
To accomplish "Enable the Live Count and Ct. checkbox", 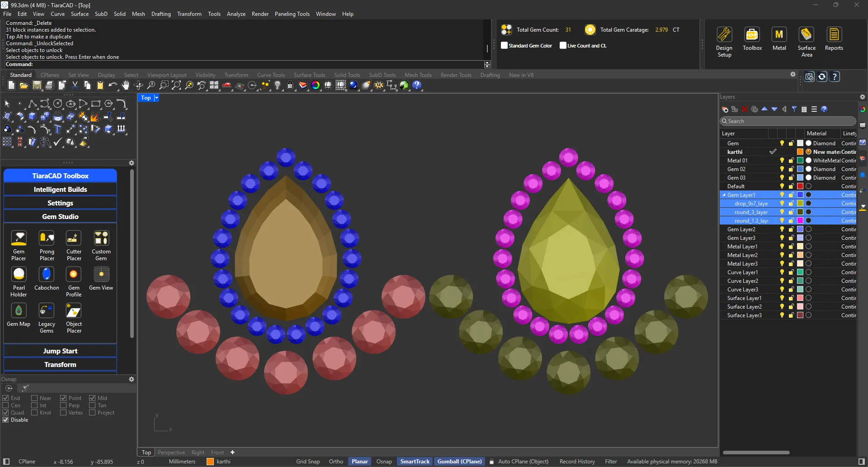I will (x=563, y=45).
